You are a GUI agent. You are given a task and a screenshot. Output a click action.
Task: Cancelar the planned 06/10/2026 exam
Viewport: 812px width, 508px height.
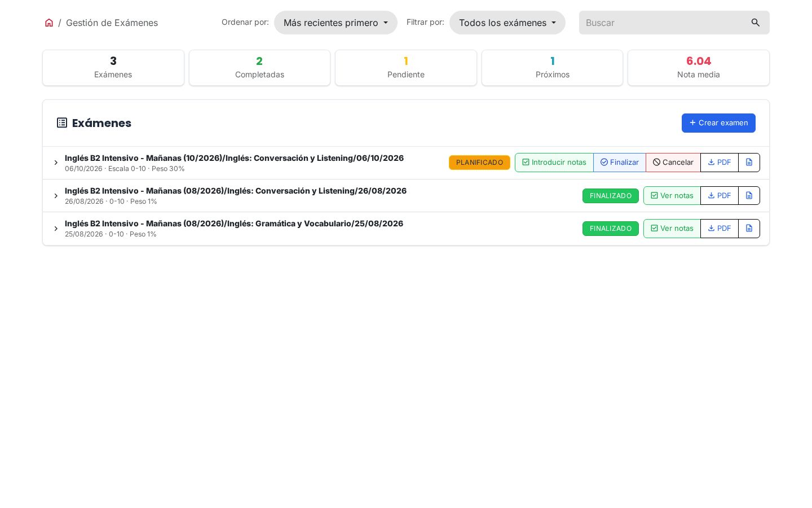673,163
